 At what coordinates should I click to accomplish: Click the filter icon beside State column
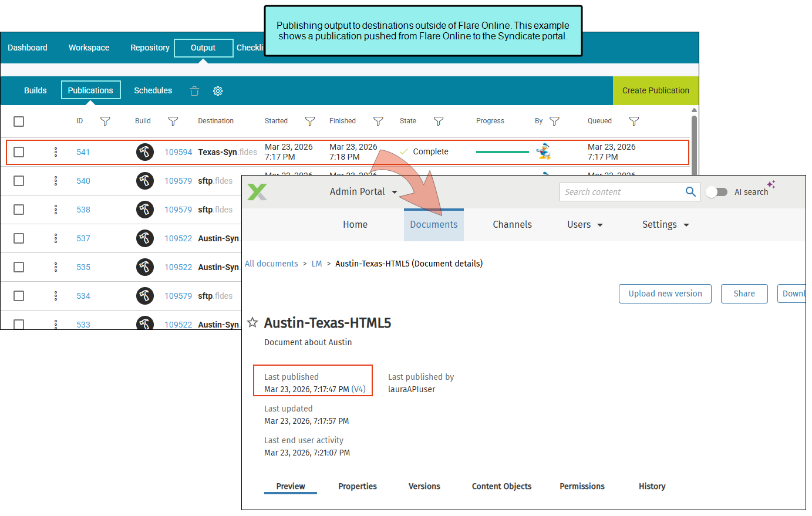438,121
